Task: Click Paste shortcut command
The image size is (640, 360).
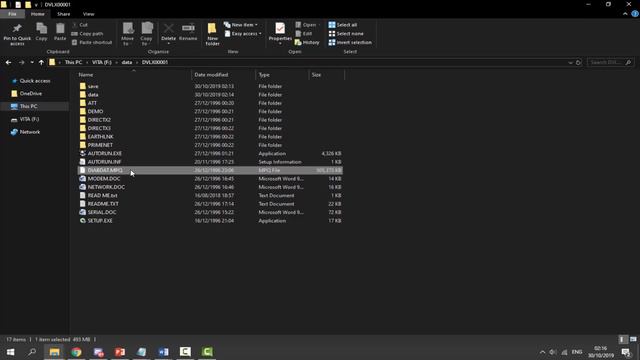Action: pyautogui.click(x=92, y=42)
